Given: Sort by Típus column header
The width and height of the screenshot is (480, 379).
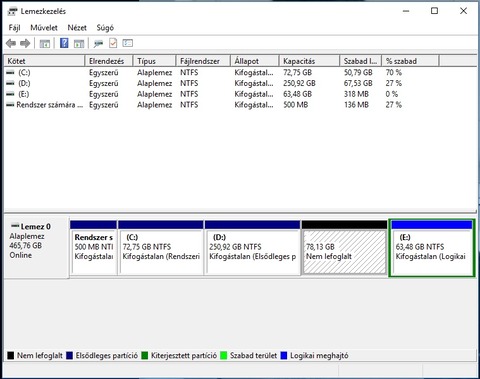Looking at the screenshot, I should pos(154,61).
